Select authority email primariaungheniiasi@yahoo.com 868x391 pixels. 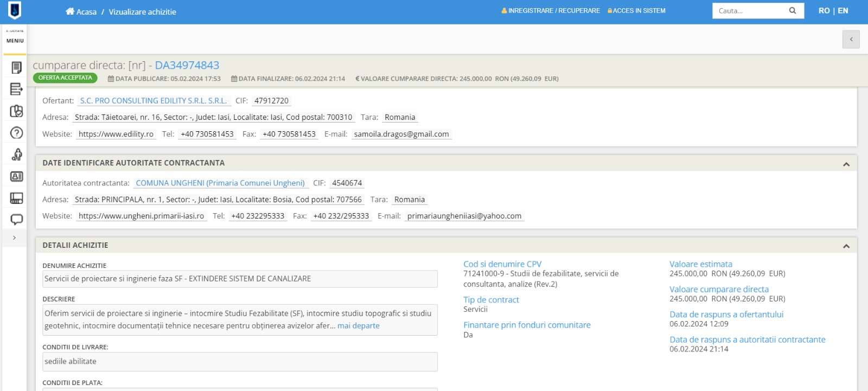click(x=464, y=216)
